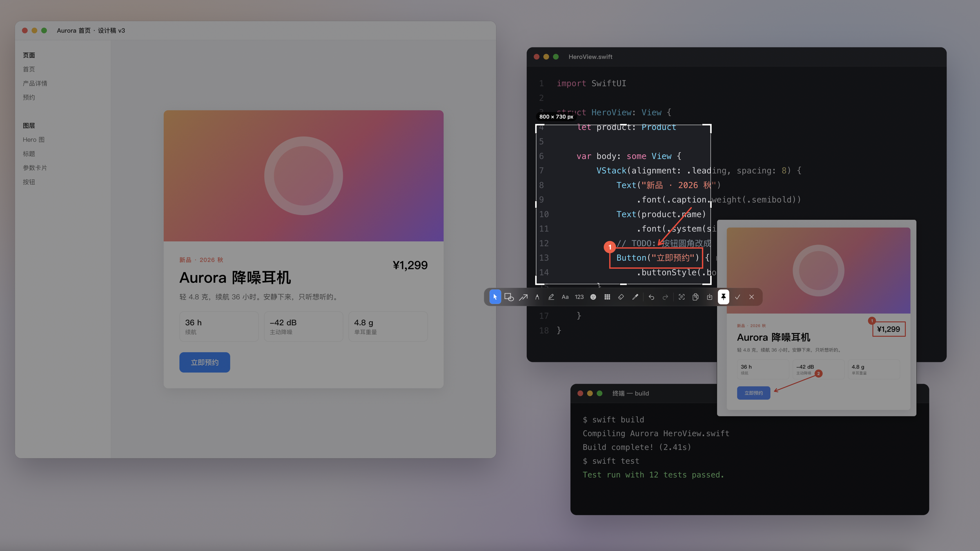Click the $ swift build line in terminal

[x=613, y=420]
